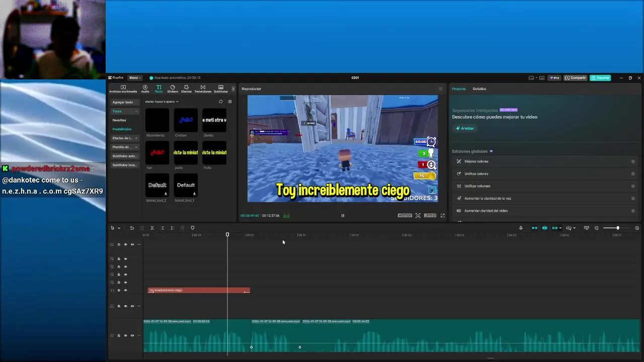Enter fullscreen preview mode
Viewport: 644px width, 362px height.
pos(443,216)
